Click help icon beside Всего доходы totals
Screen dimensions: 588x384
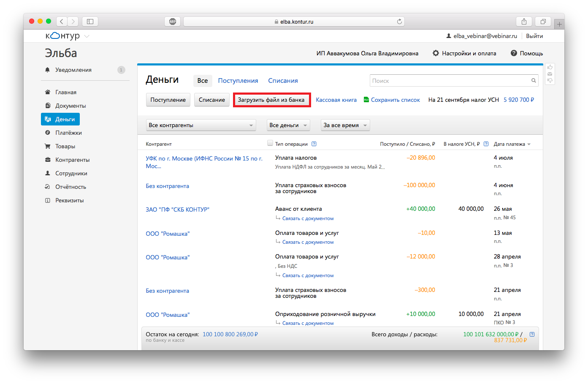(532, 334)
